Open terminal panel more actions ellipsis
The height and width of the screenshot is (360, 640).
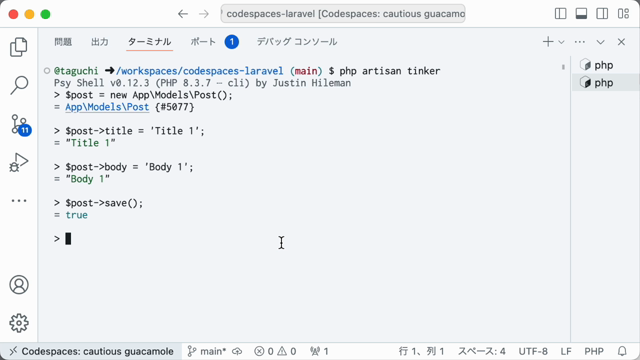[580, 42]
